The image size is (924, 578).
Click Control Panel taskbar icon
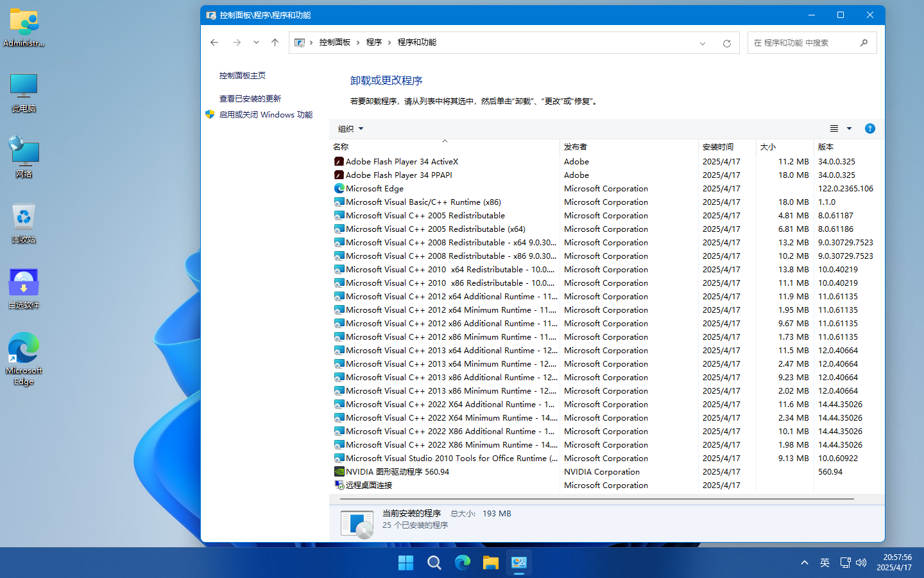click(x=519, y=563)
